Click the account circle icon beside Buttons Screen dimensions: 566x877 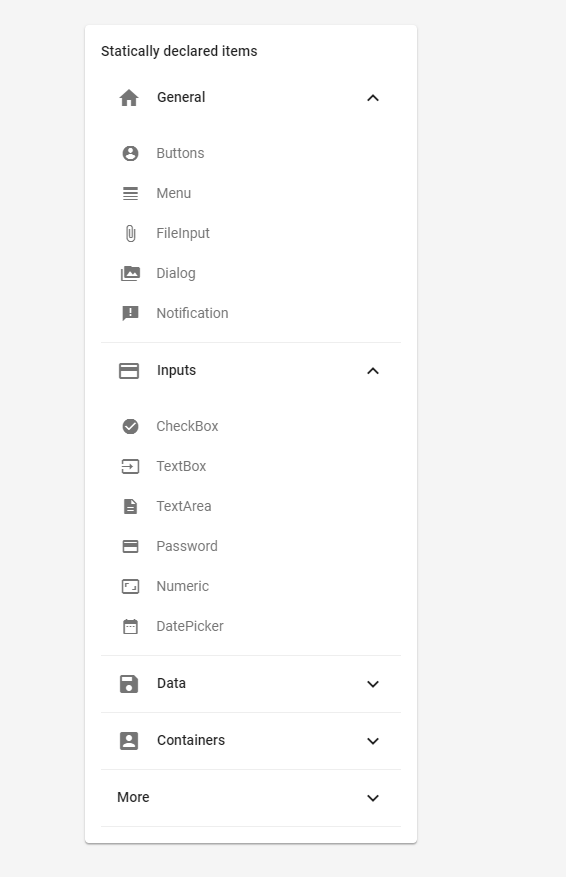click(130, 153)
